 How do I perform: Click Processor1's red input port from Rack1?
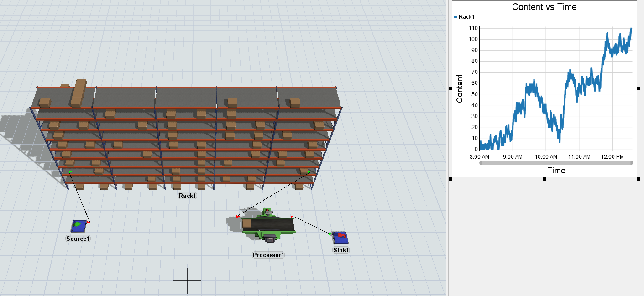click(238, 216)
